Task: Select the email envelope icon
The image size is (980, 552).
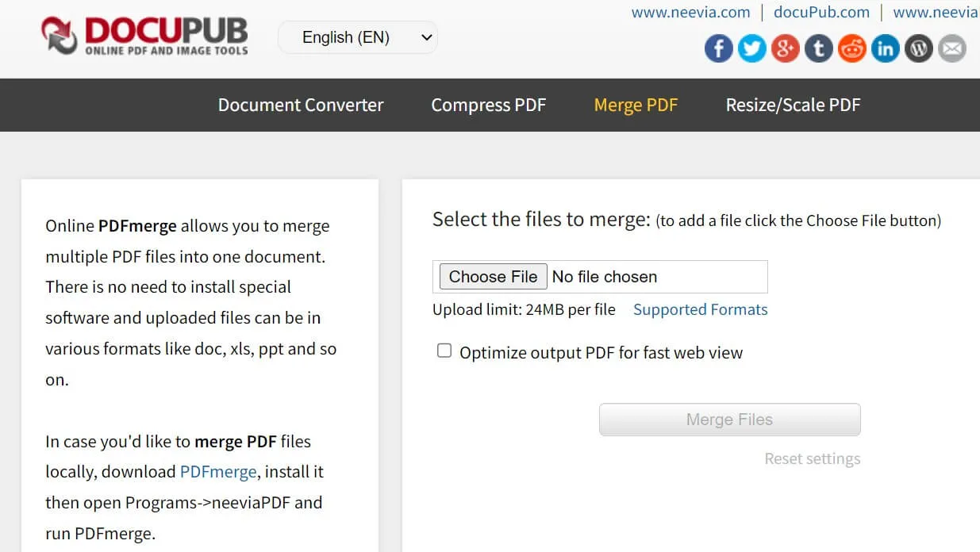Action: 951,48
